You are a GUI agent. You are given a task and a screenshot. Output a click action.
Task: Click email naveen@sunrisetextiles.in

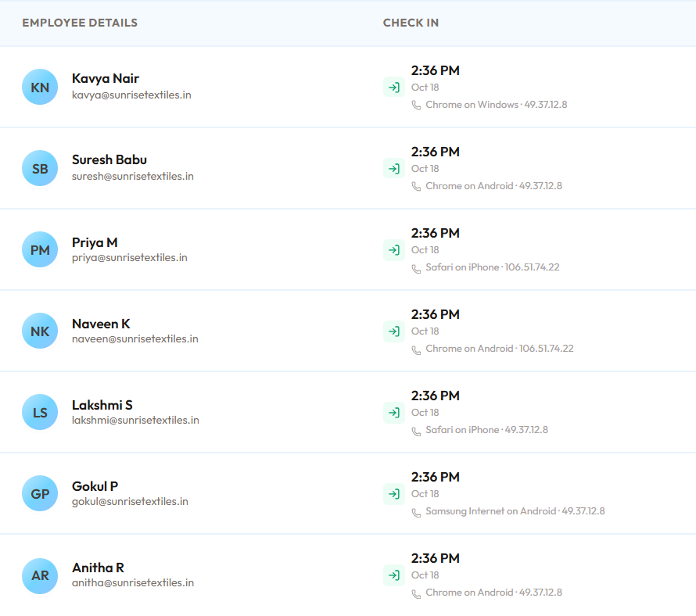[x=135, y=338]
